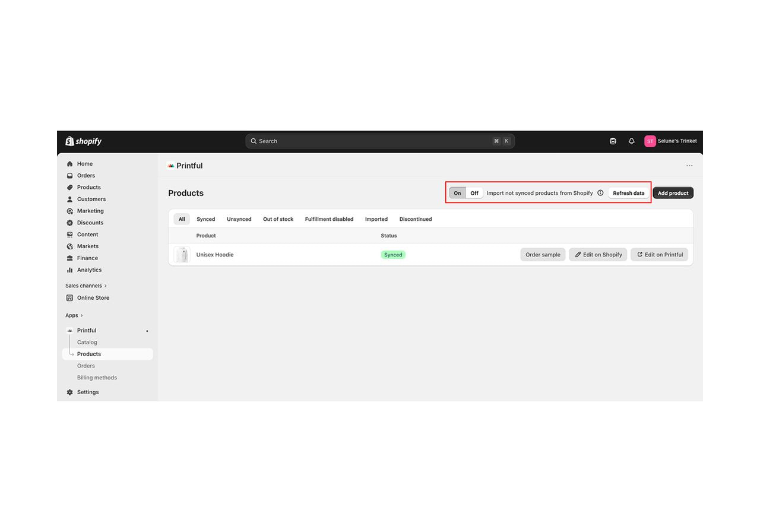Click the Analytics bar chart icon
This screenshot has width=760, height=532.
70,270
